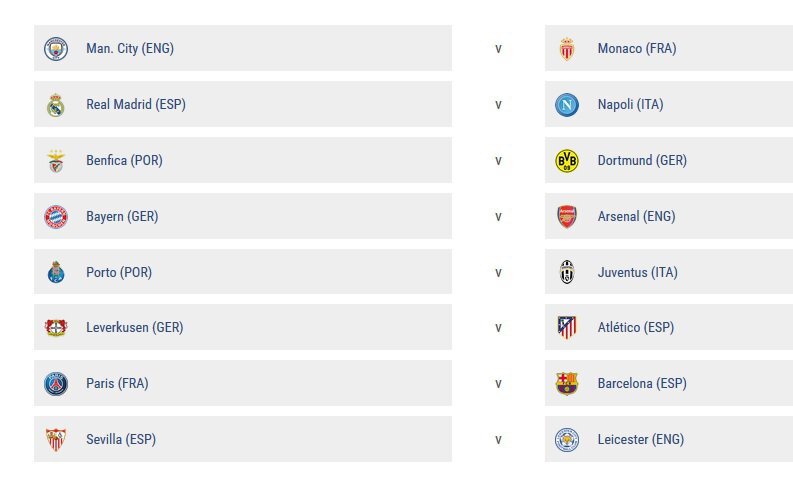Click the Manchester City club crest
Screen dimensions: 793x488
[56, 49]
